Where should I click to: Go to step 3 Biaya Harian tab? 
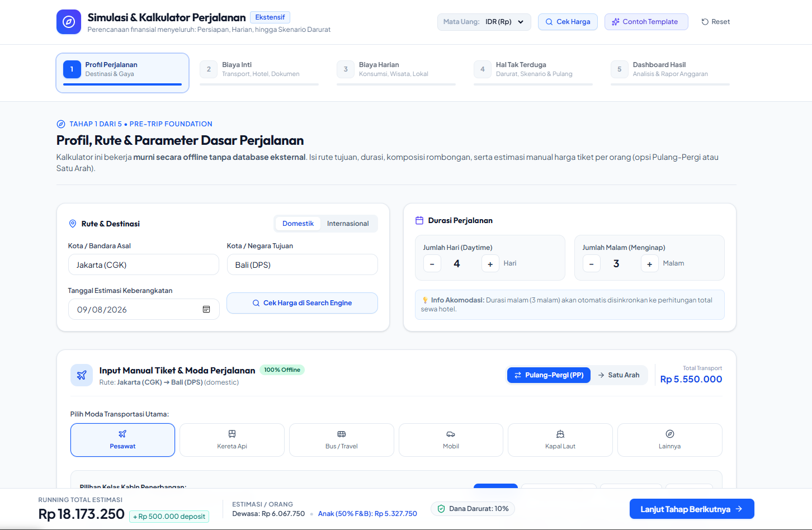coord(396,73)
